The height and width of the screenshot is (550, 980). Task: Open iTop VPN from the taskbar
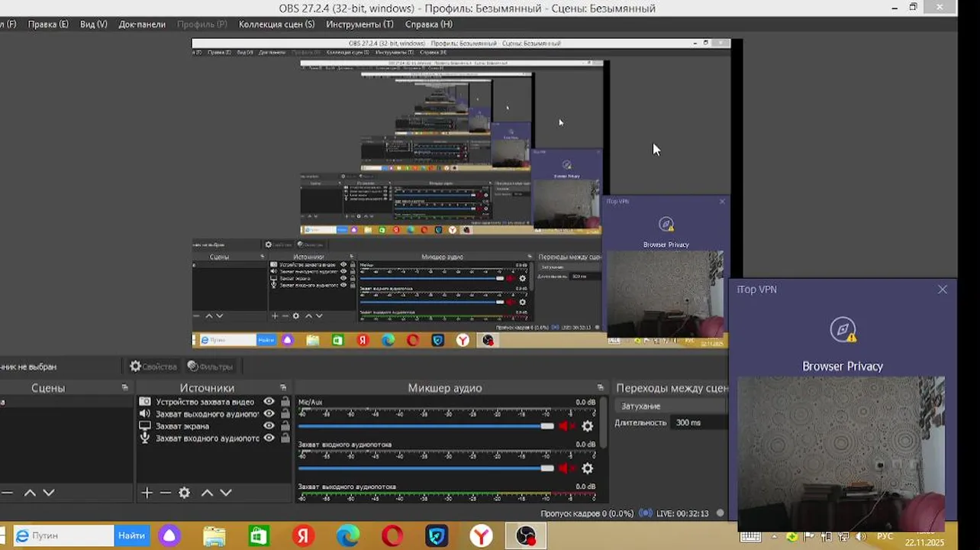click(437, 536)
